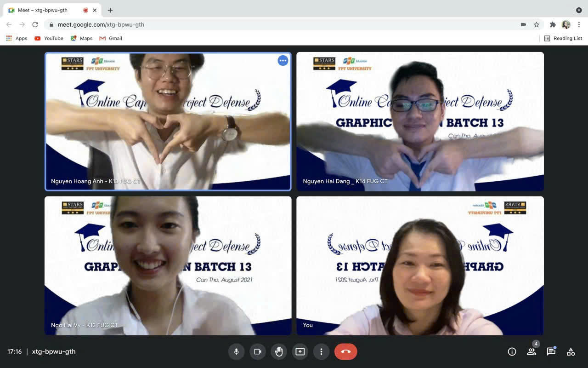Image resolution: width=588 pixels, height=368 pixels.
Task: Open meeting details info panel
Action: click(x=512, y=351)
